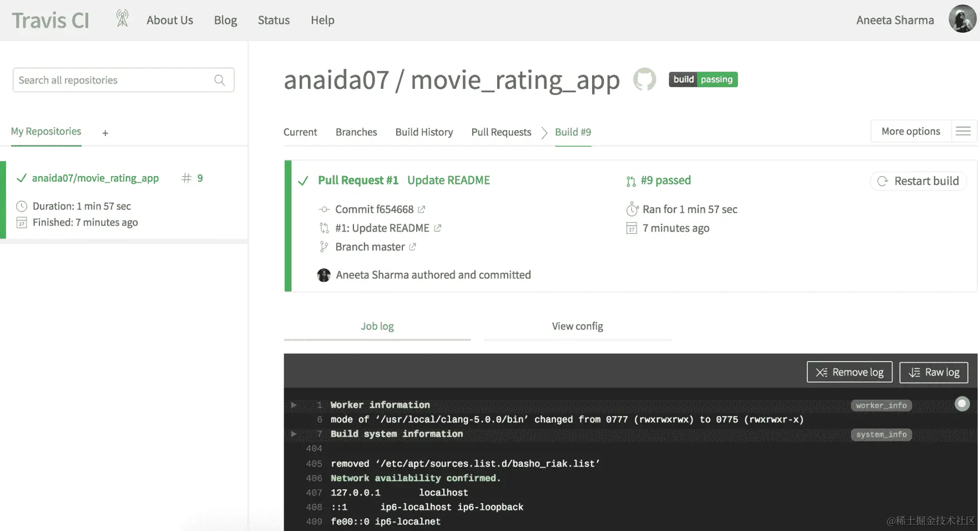The image size is (980, 531).
Task: Open the Status page
Action: coord(274,20)
